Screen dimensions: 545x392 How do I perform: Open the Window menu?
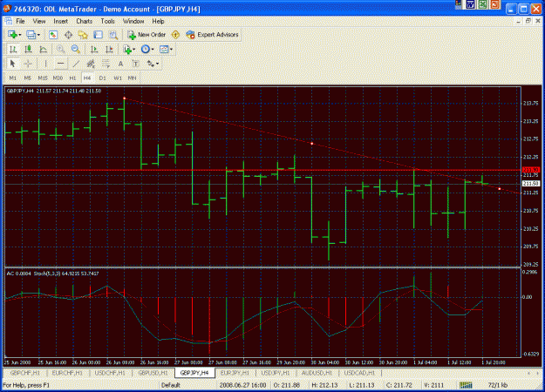[x=133, y=21]
